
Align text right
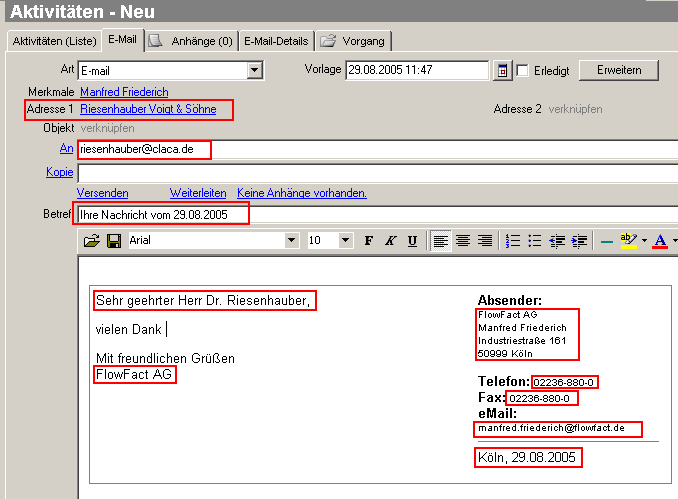(x=485, y=240)
